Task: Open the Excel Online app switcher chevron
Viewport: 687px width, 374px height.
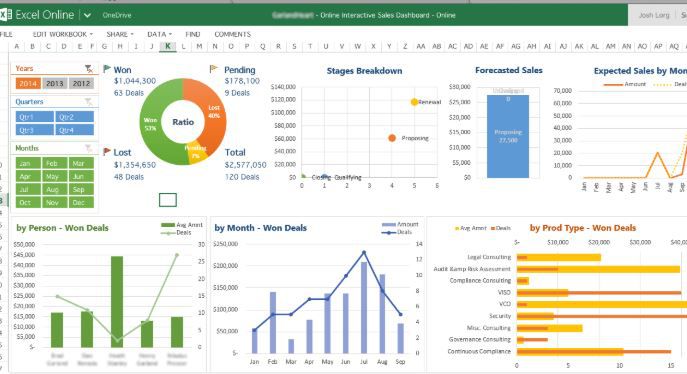Action: coord(87,15)
